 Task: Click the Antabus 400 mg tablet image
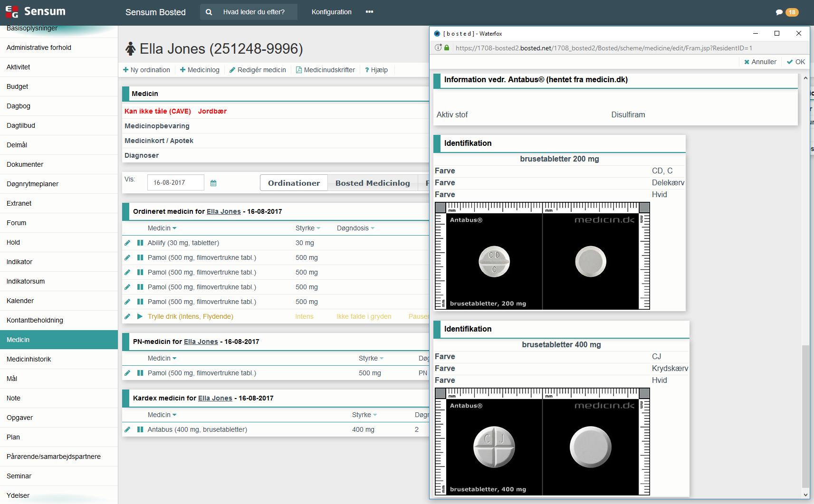(x=543, y=442)
